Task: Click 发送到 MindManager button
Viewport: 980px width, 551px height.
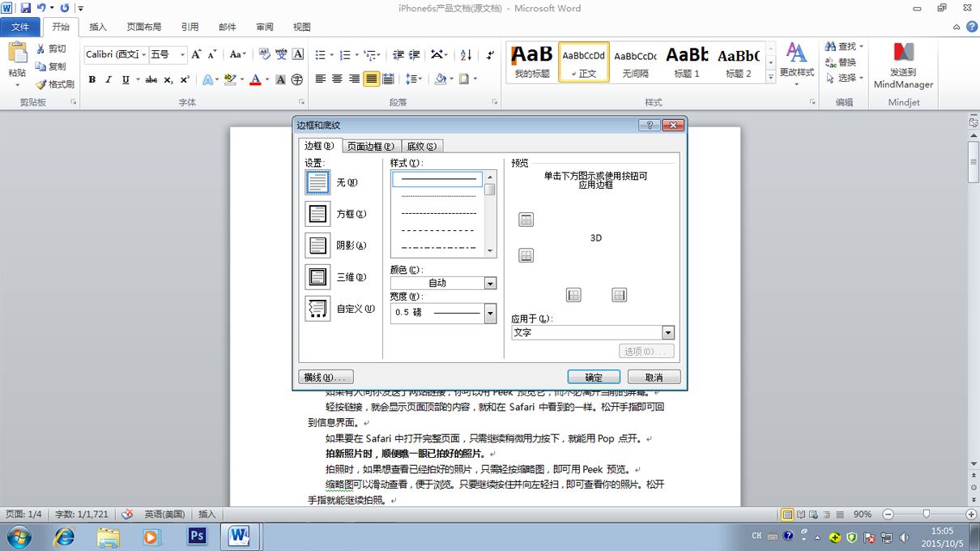Action: tap(903, 65)
